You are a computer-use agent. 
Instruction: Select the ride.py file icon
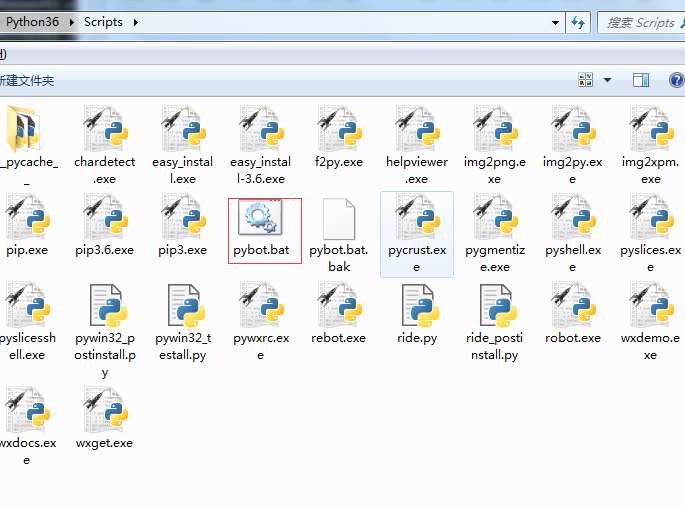coord(420,305)
